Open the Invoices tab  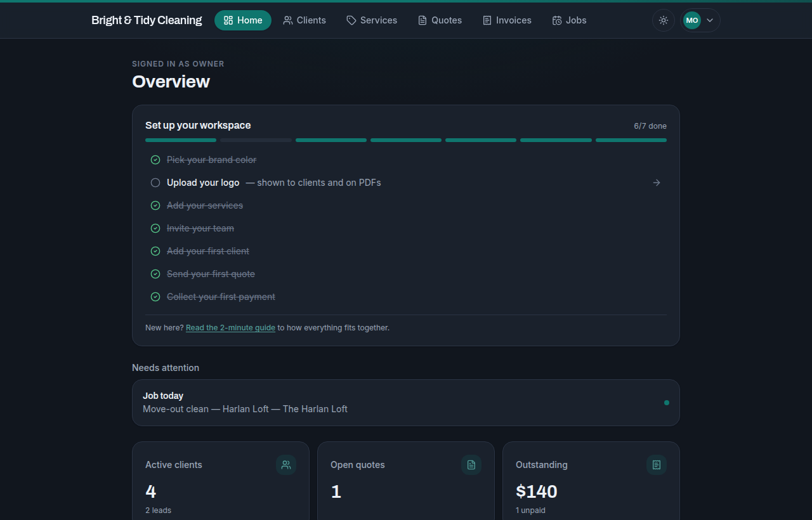pos(507,20)
